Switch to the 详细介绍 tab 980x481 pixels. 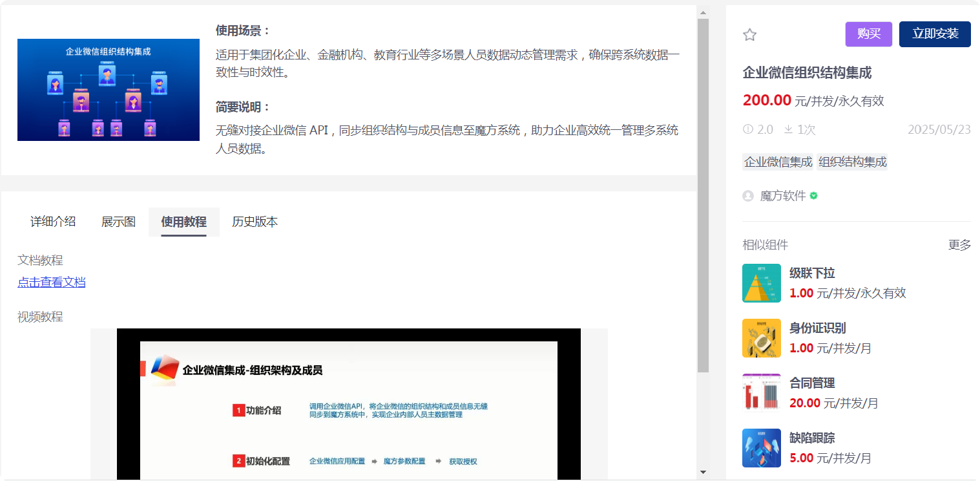pyautogui.click(x=53, y=222)
